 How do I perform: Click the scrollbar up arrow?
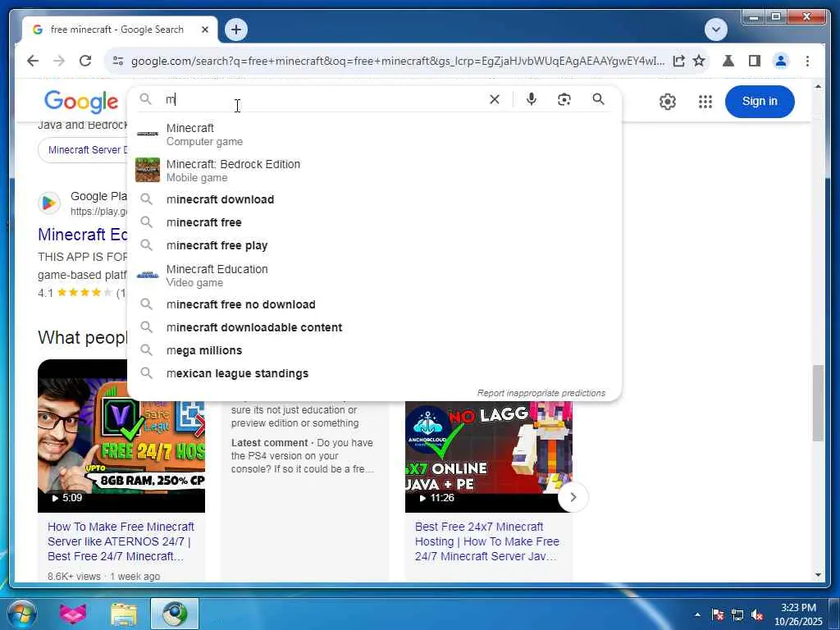(x=818, y=86)
